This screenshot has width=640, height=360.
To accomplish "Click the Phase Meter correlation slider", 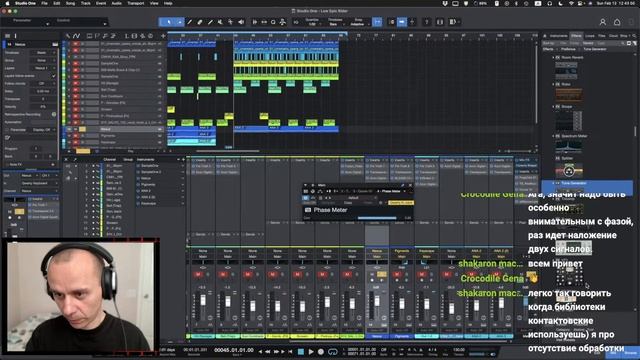I will tap(377, 218).
